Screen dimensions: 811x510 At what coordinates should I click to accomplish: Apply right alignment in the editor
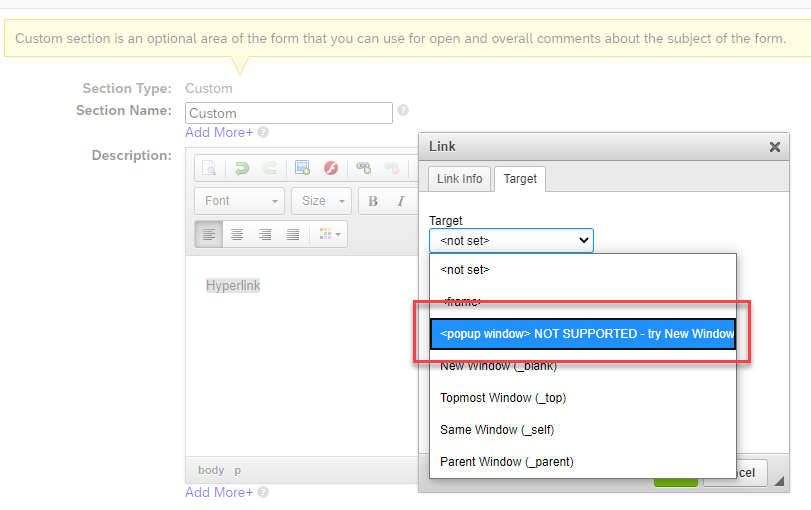coord(265,234)
